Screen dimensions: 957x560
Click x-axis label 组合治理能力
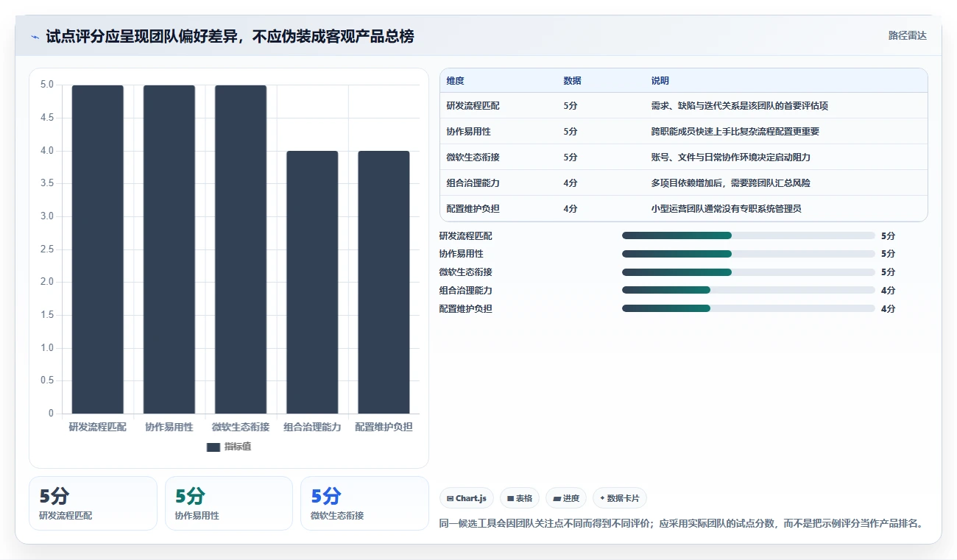pos(312,427)
